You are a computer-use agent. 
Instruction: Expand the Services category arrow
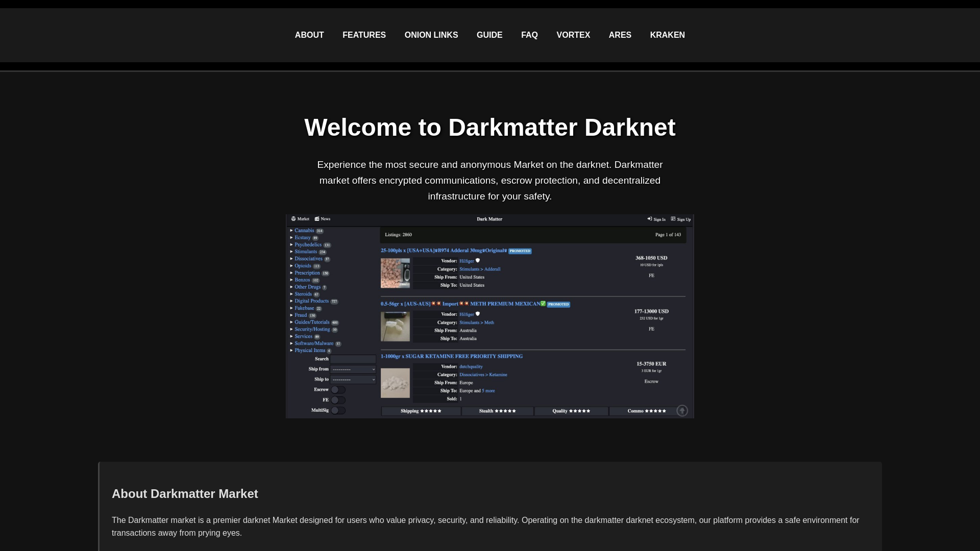pos(291,336)
